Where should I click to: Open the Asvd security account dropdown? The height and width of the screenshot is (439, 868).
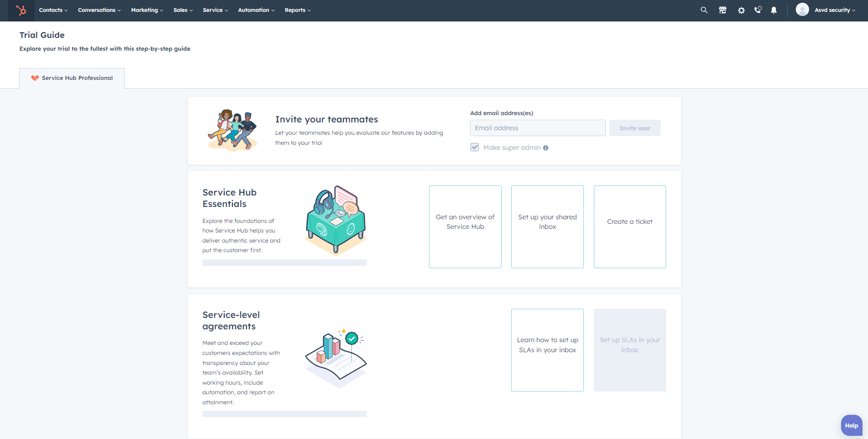(835, 10)
